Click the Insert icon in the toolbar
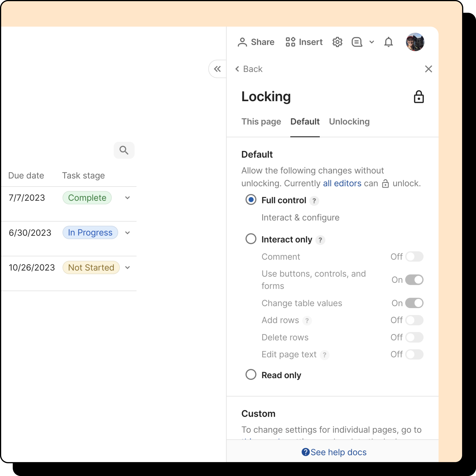The width and height of the screenshot is (476, 476). tap(291, 42)
